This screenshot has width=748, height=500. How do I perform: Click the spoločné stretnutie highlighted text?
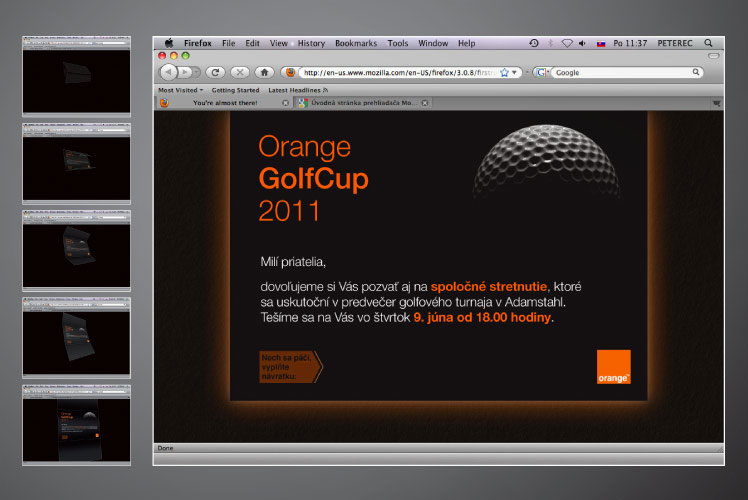pyautogui.click(x=488, y=286)
